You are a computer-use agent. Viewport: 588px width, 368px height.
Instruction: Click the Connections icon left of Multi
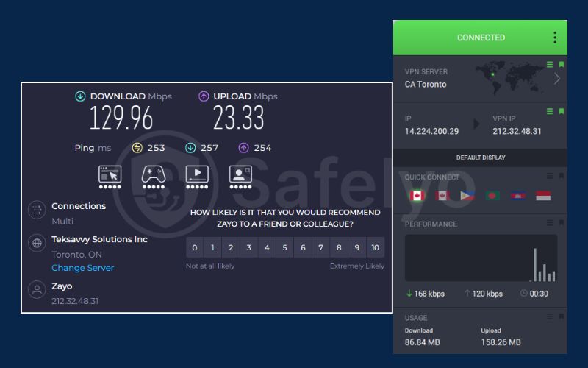coord(37,210)
